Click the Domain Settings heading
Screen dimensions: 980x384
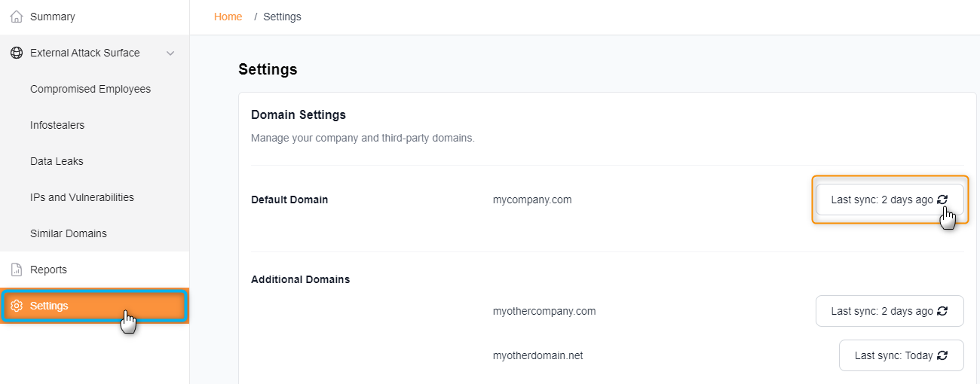pyautogui.click(x=298, y=115)
